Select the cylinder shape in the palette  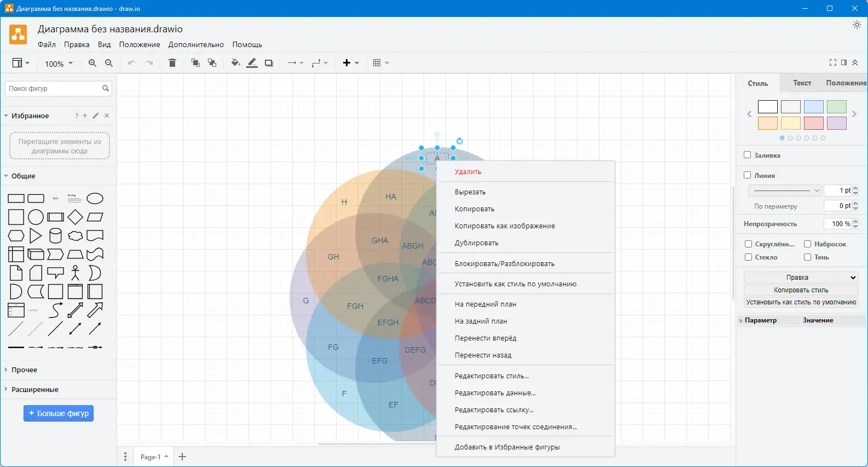tap(55, 235)
